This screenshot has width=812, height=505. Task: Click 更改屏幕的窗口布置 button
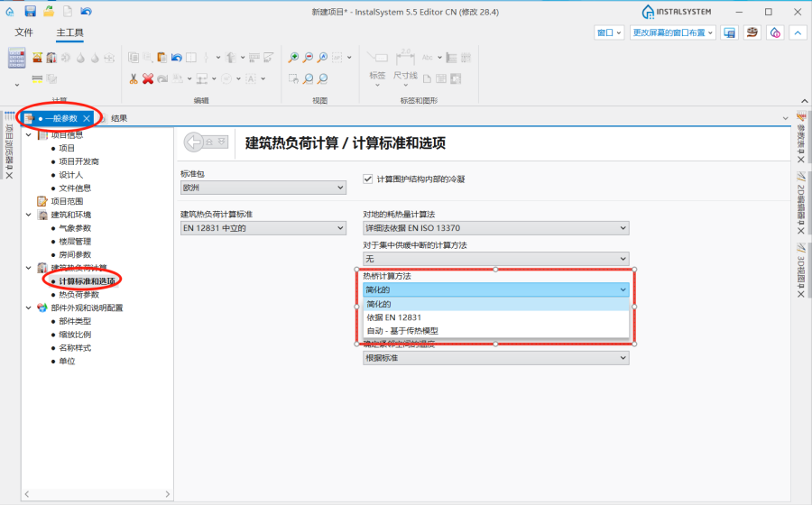pos(673,32)
